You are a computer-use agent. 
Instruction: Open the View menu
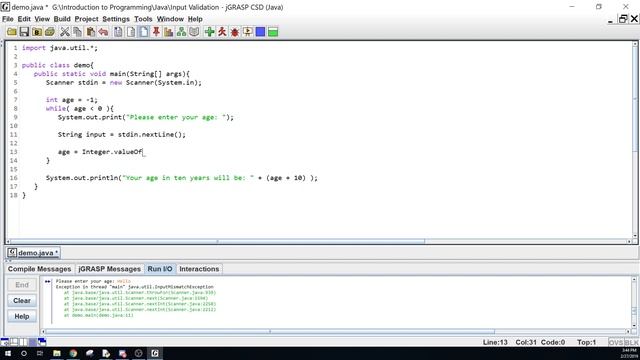(x=42, y=19)
